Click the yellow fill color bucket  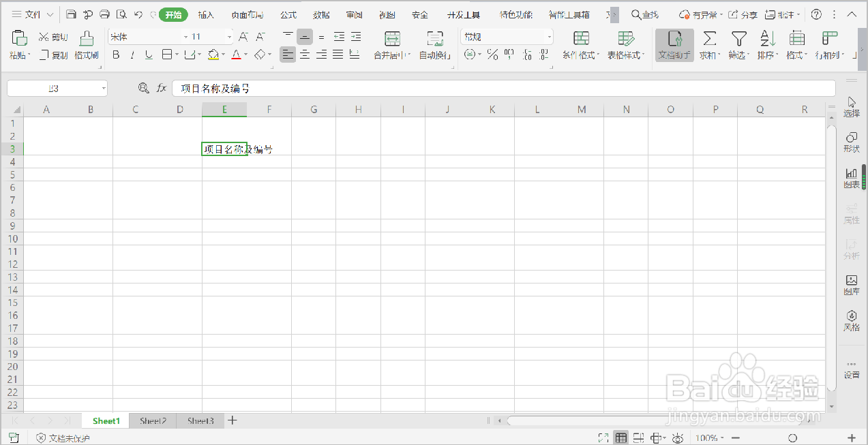[x=213, y=55]
